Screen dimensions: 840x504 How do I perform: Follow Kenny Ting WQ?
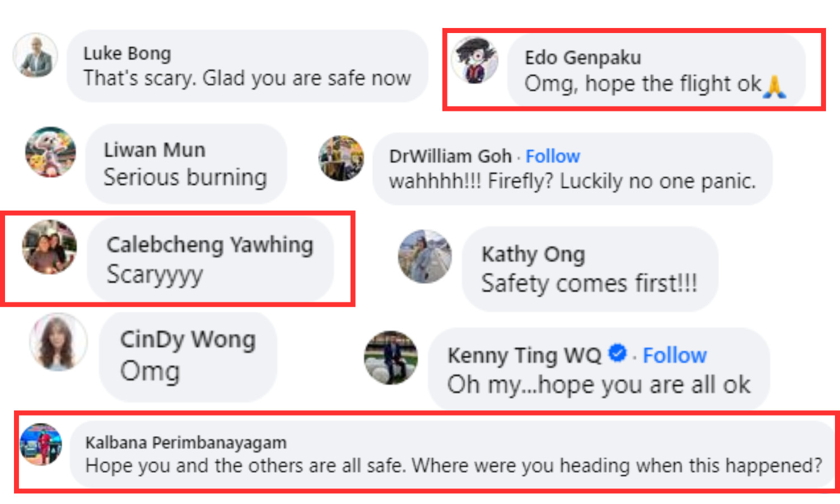coord(675,355)
